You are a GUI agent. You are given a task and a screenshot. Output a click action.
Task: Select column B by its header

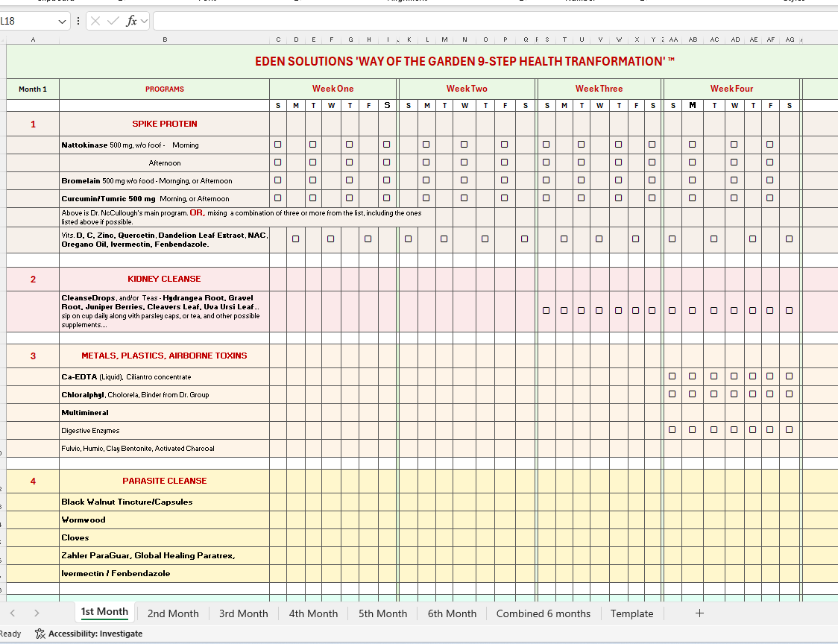pos(164,40)
